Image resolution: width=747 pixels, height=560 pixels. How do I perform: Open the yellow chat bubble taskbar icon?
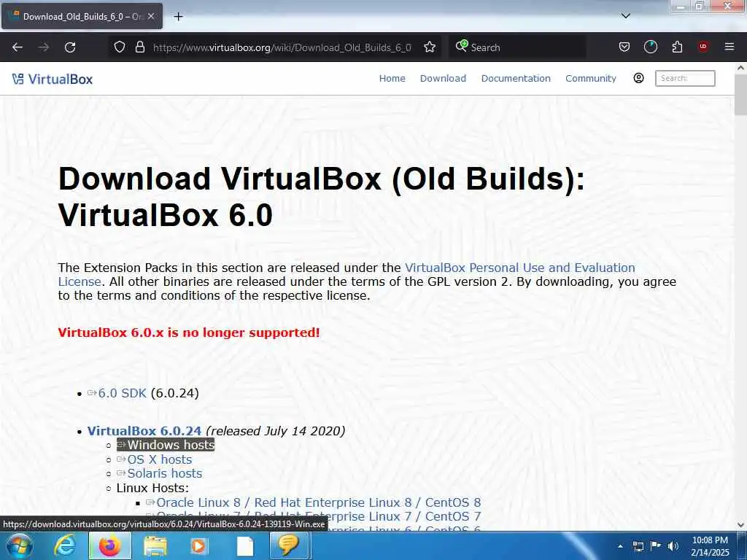pyautogui.click(x=289, y=545)
